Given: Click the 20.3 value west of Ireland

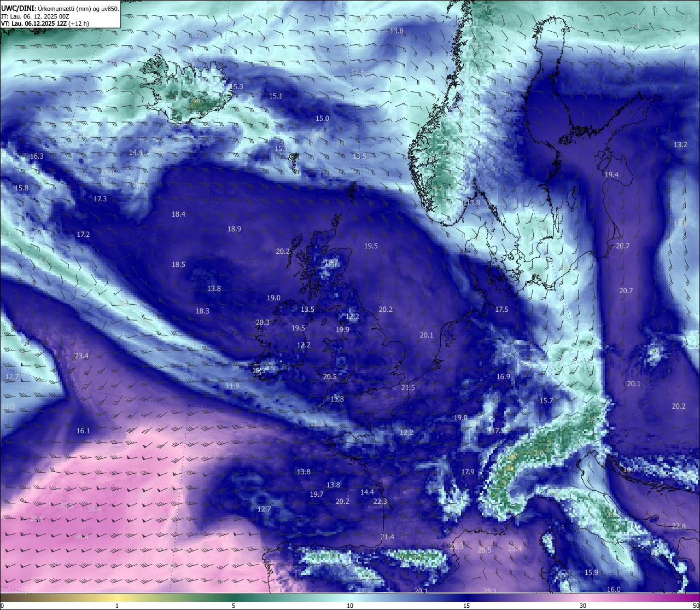Looking at the screenshot, I should 262,322.
